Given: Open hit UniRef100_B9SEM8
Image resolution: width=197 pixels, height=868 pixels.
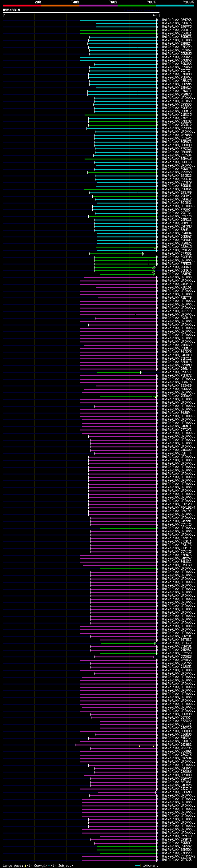Looking at the screenshot, I should [x=177, y=257].
